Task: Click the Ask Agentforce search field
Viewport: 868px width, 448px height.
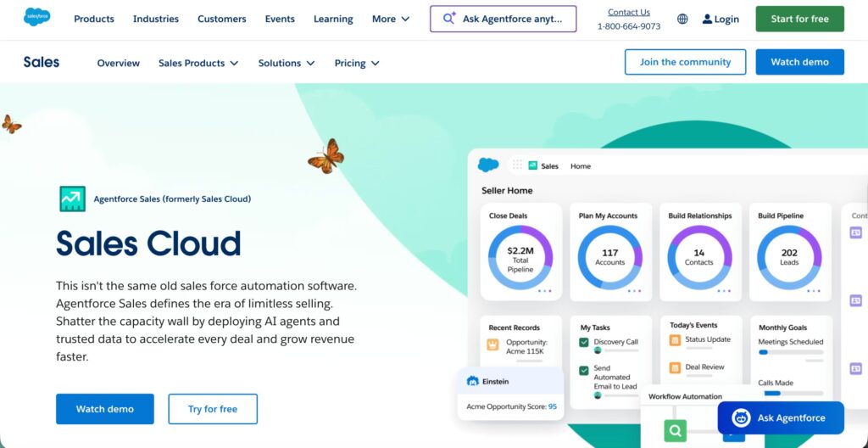Action: point(504,19)
